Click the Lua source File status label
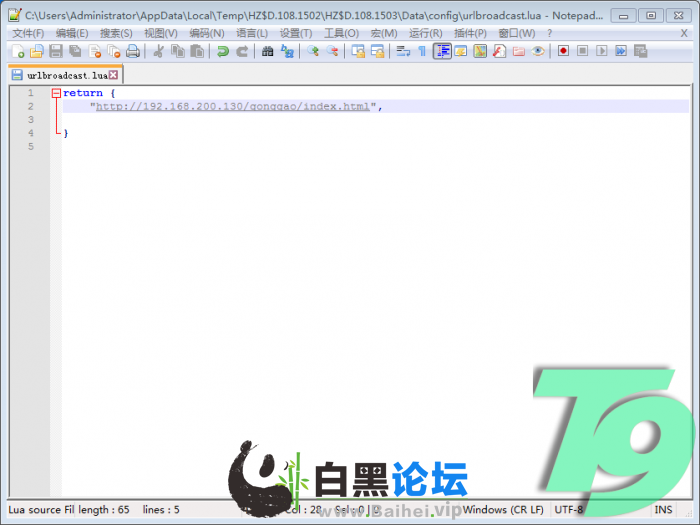Screen dimensions: 700x525 coord(41,509)
